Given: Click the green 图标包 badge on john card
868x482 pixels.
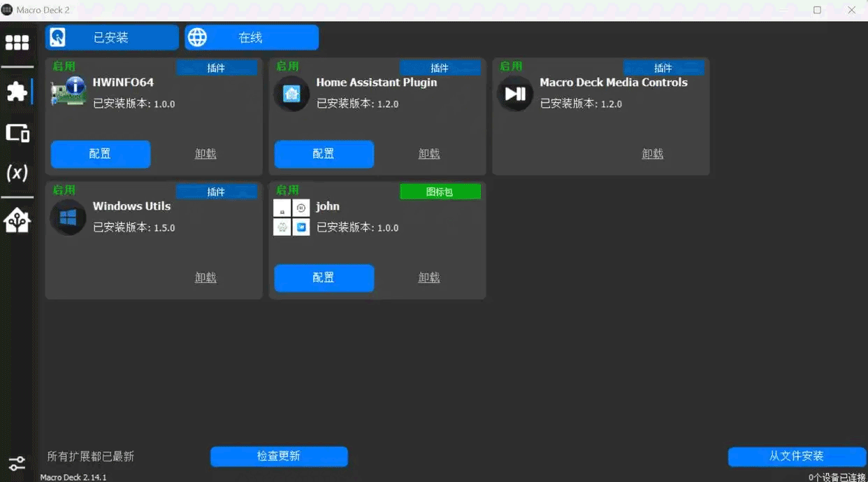Looking at the screenshot, I should click(440, 192).
